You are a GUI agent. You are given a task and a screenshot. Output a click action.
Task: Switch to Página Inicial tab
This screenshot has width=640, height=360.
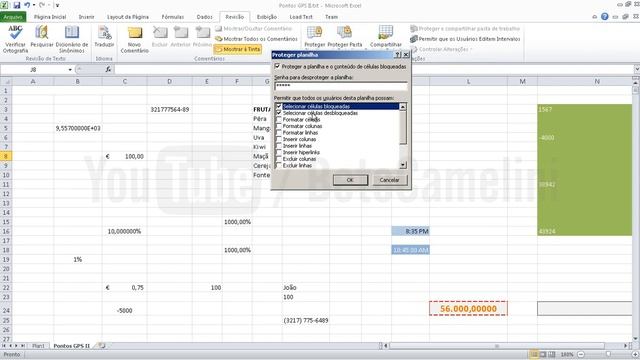[x=50, y=17]
